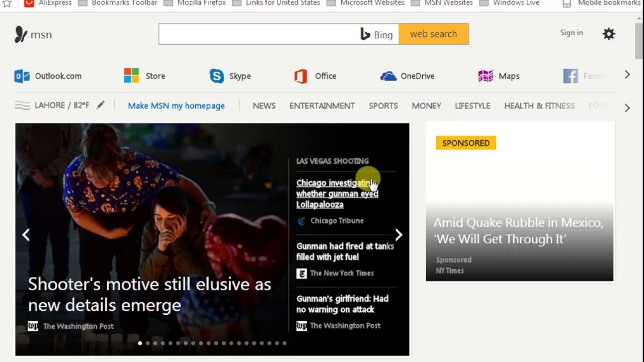Click the bookmark star icon
Image resolution: width=644 pixels, height=362 pixels.
pyautogui.click(x=7, y=4)
